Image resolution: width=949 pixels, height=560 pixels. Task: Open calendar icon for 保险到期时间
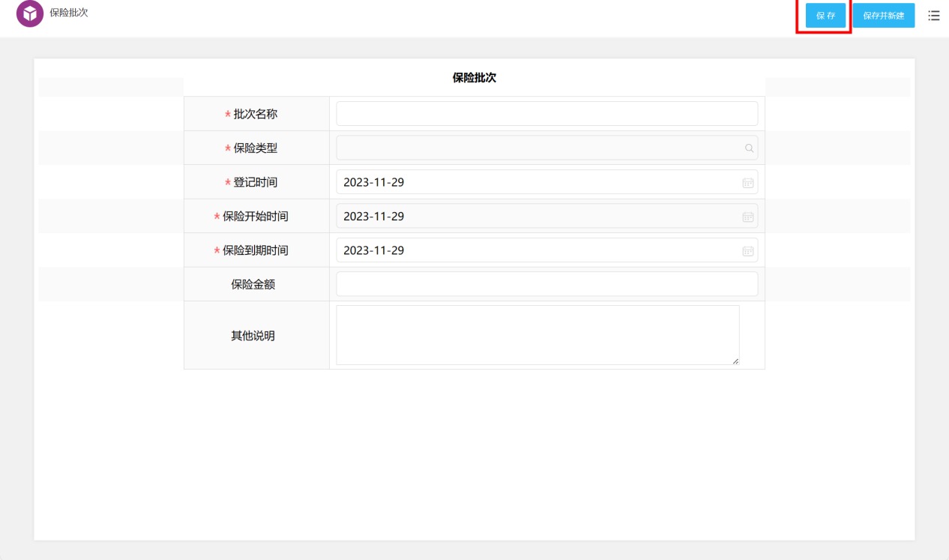747,251
